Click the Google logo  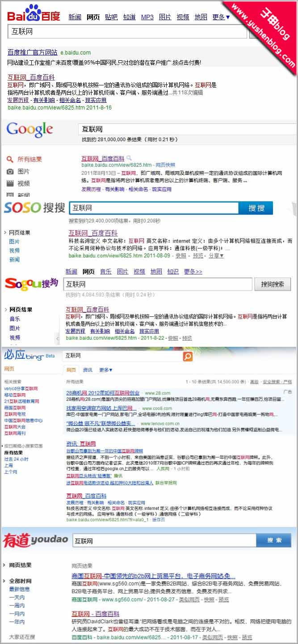point(29,130)
